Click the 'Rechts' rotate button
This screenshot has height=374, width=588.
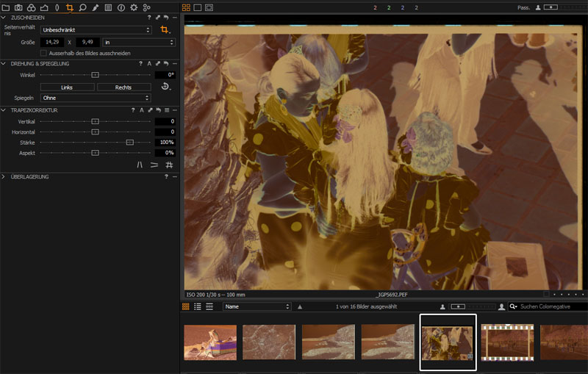point(123,87)
